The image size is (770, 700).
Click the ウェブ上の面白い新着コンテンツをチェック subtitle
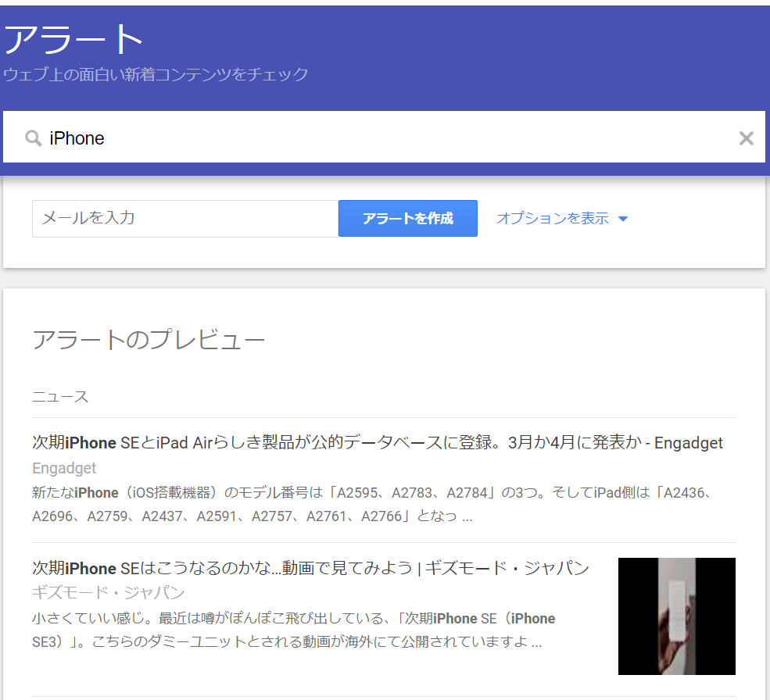tap(156, 75)
